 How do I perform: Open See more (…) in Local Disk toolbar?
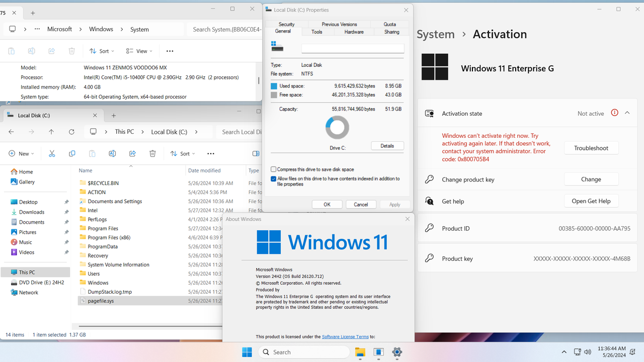click(x=211, y=153)
